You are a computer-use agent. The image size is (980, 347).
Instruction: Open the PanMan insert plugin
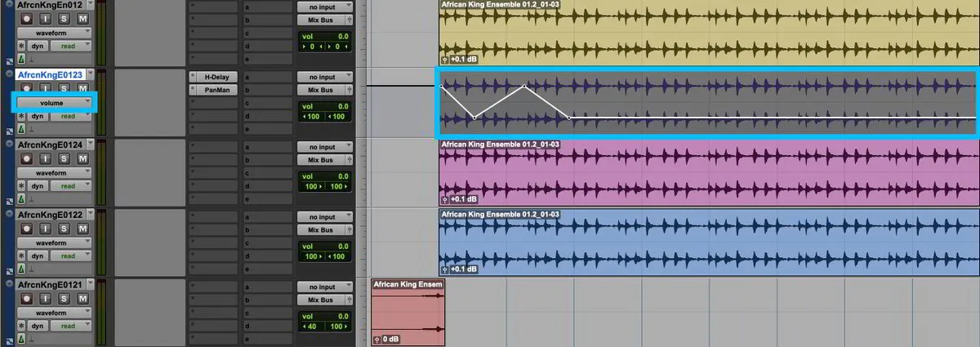click(216, 90)
